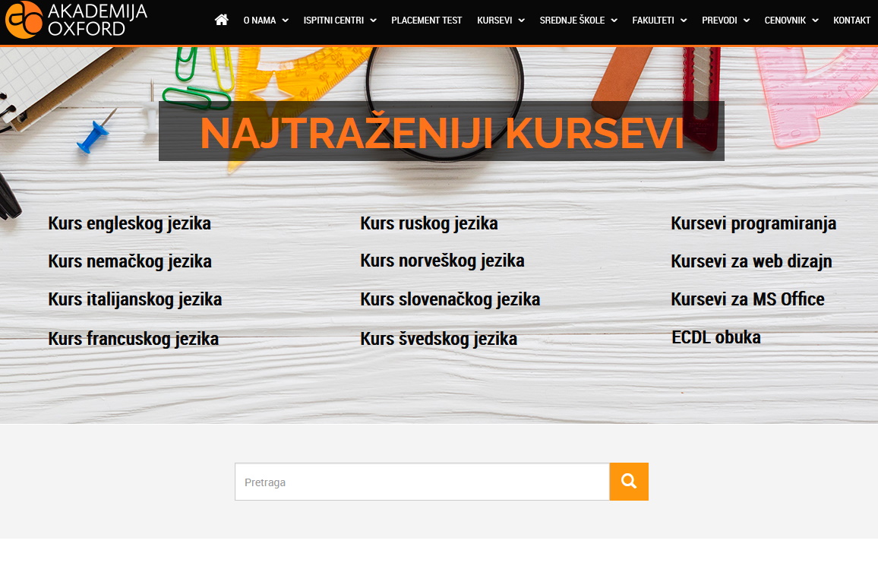Focus the Pretraga search field
The height and width of the screenshot is (588, 878).
tap(422, 482)
